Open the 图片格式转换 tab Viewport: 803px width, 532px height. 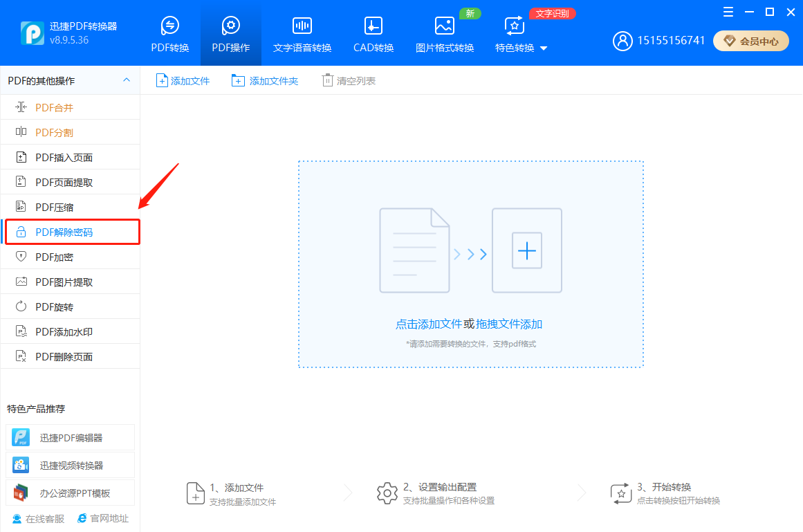[x=445, y=35]
